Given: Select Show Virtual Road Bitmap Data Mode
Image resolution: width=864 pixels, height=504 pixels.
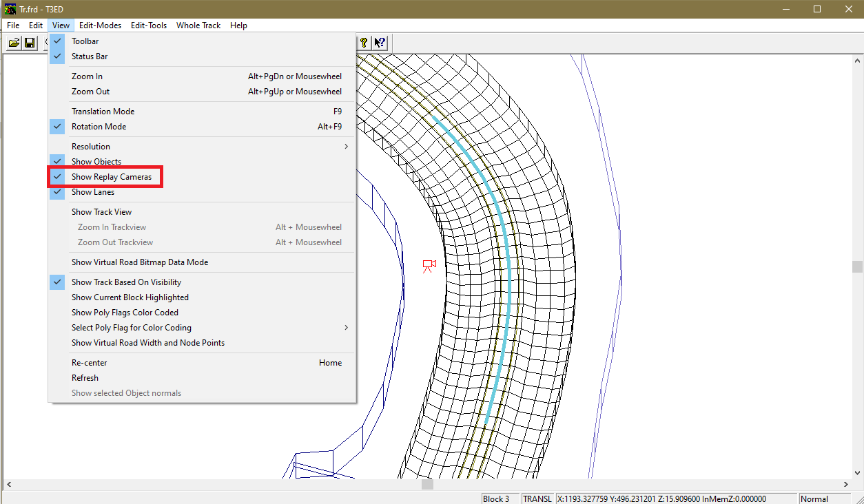Looking at the screenshot, I should coord(202,262).
